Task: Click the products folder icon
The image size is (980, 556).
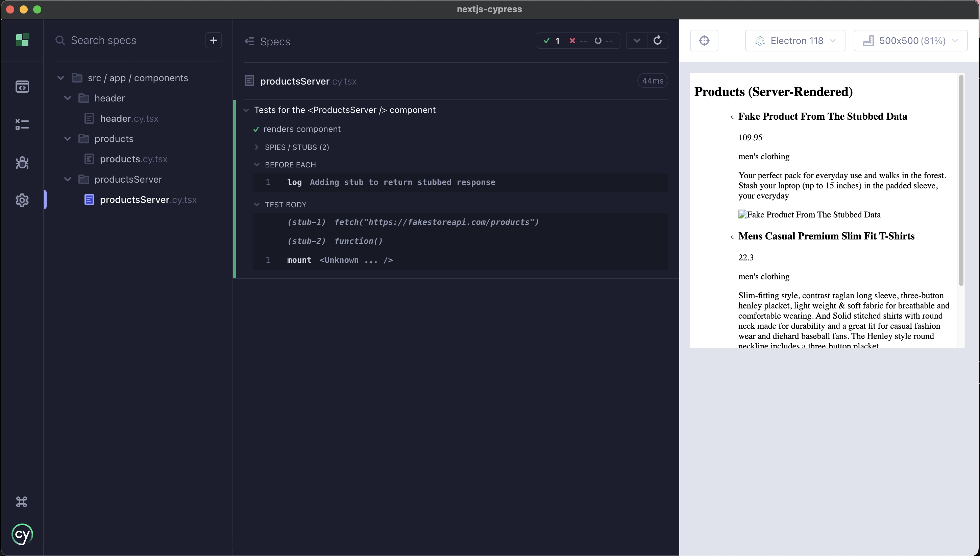Action: click(83, 139)
